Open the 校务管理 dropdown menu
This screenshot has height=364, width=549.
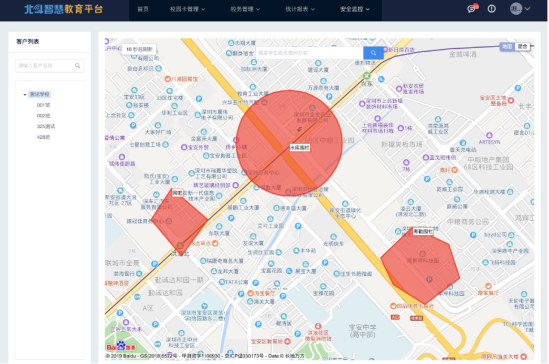pos(245,9)
